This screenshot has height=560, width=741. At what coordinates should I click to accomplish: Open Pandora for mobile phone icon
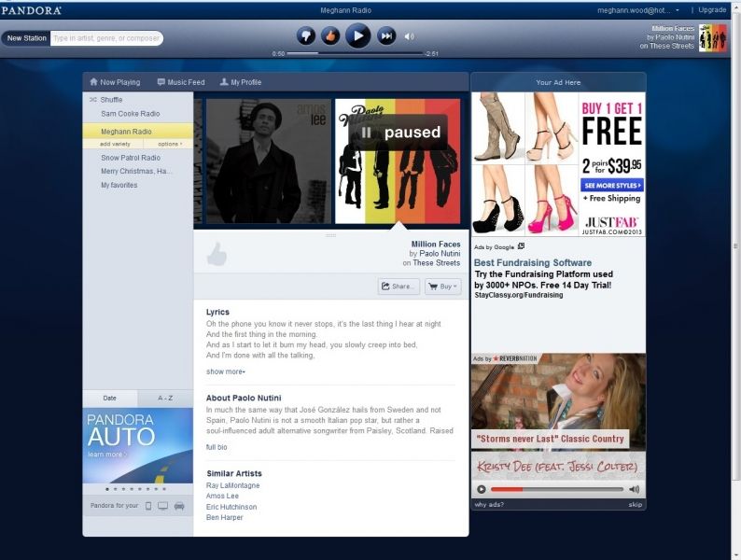point(147,506)
